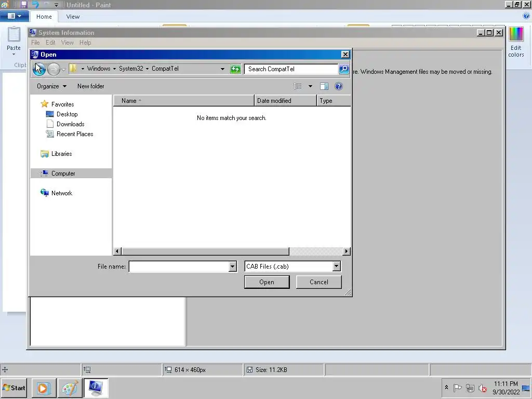Click the muted volume tray icon
This screenshot has width=532, height=399.
pyautogui.click(x=482, y=388)
